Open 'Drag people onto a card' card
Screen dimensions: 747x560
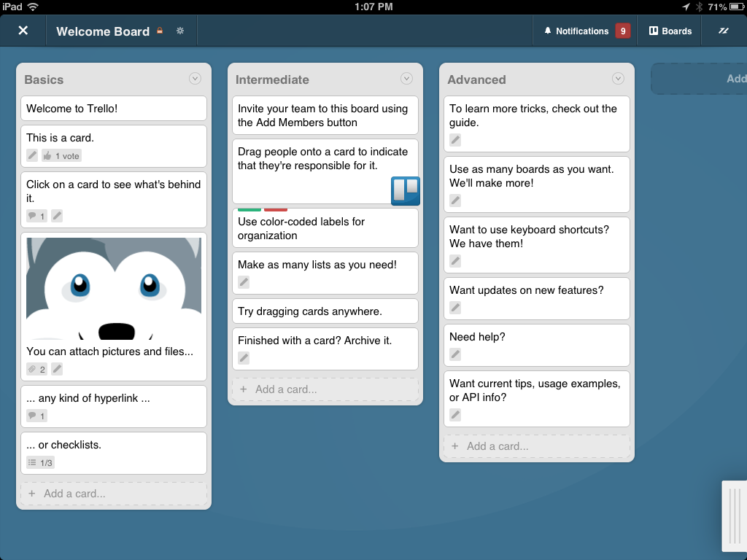(325, 171)
